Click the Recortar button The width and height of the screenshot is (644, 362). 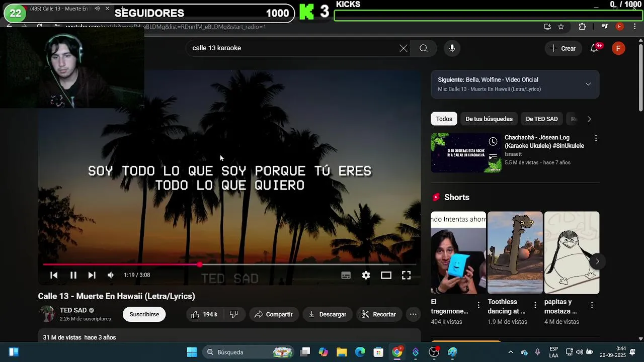click(x=379, y=314)
